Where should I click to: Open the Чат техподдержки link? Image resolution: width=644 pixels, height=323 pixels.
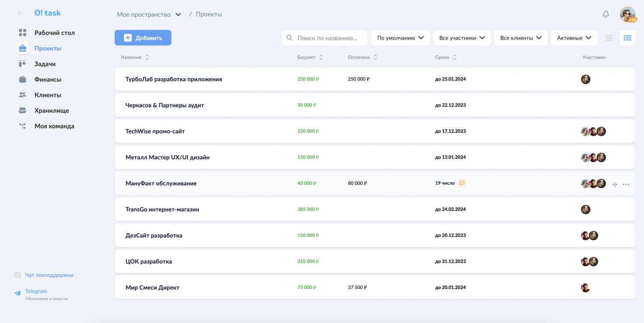point(49,275)
